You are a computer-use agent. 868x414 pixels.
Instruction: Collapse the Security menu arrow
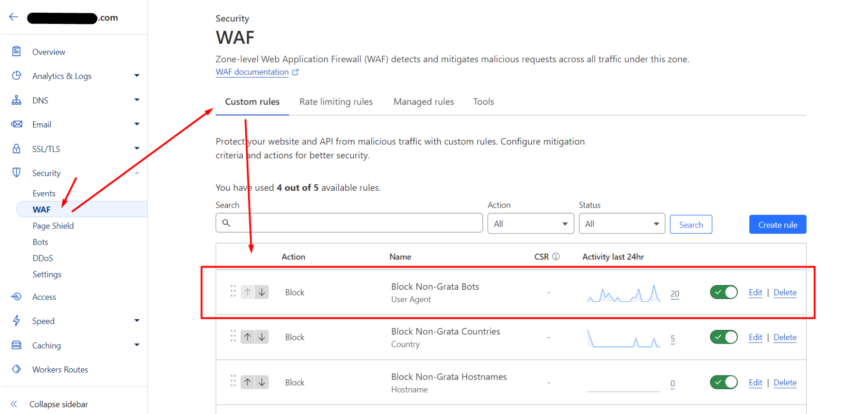point(137,173)
